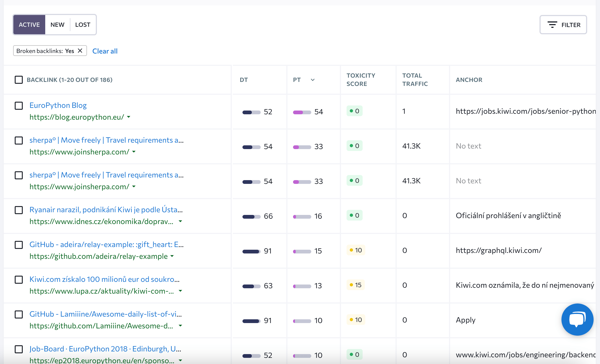This screenshot has height=364, width=600.
Task: Click the toxicity score 15 on lupa.cz row
Action: point(355,285)
